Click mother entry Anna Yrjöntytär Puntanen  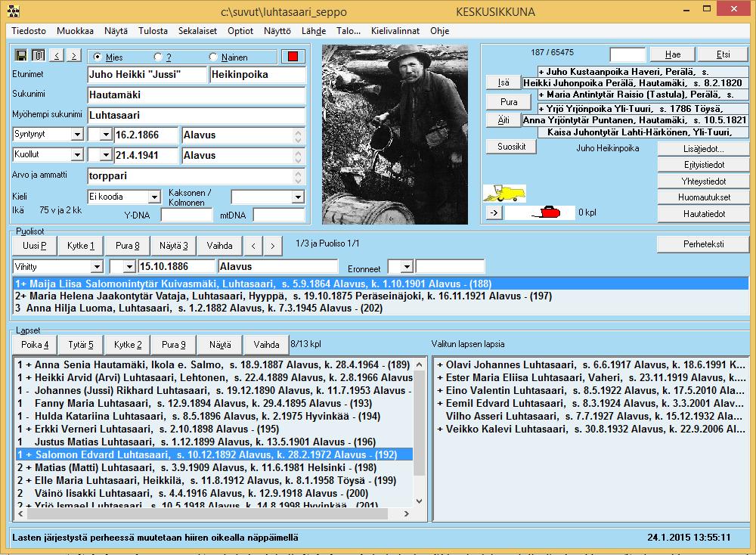[636, 120]
